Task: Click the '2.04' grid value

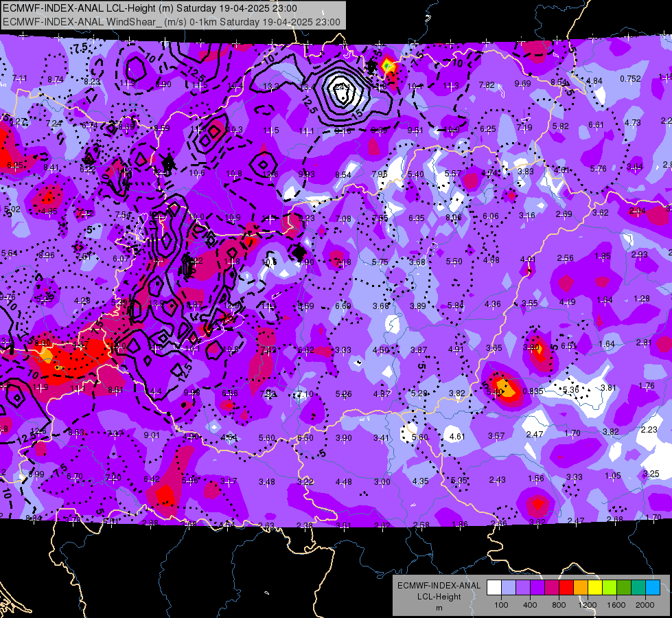Action: point(637,211)
